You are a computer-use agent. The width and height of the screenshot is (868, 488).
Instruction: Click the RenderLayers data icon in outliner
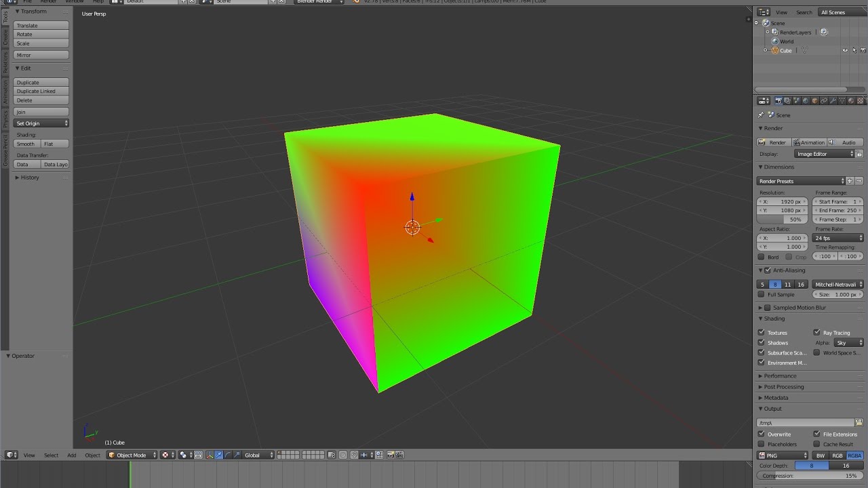point(824,32)
